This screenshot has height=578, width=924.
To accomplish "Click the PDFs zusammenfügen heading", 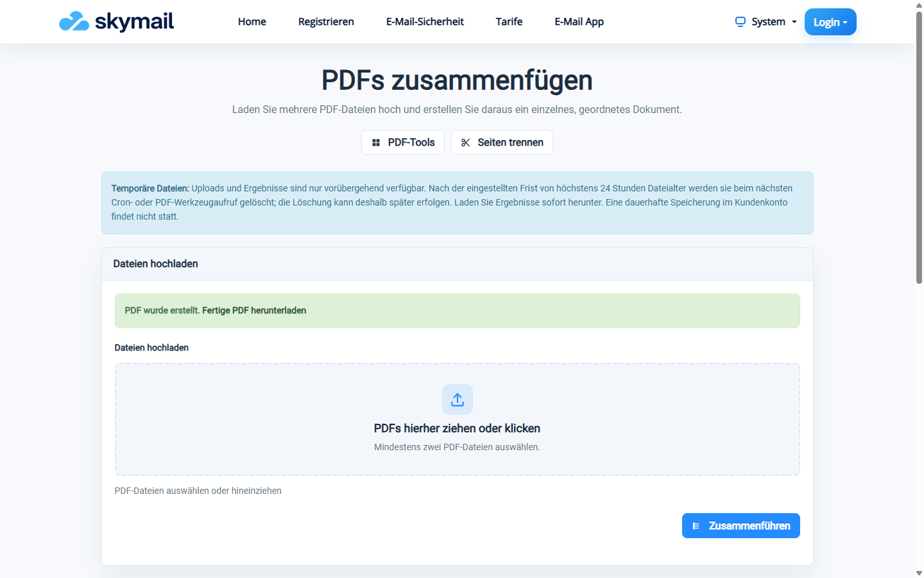I will tap(457, 80).
